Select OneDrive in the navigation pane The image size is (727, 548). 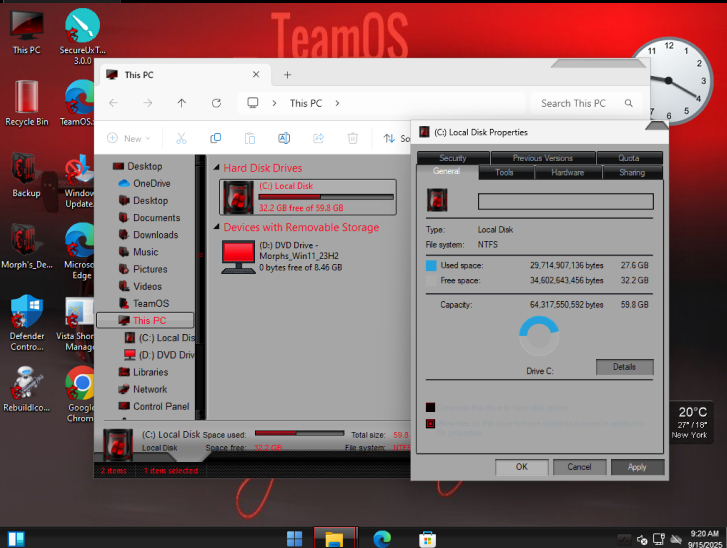145,183
